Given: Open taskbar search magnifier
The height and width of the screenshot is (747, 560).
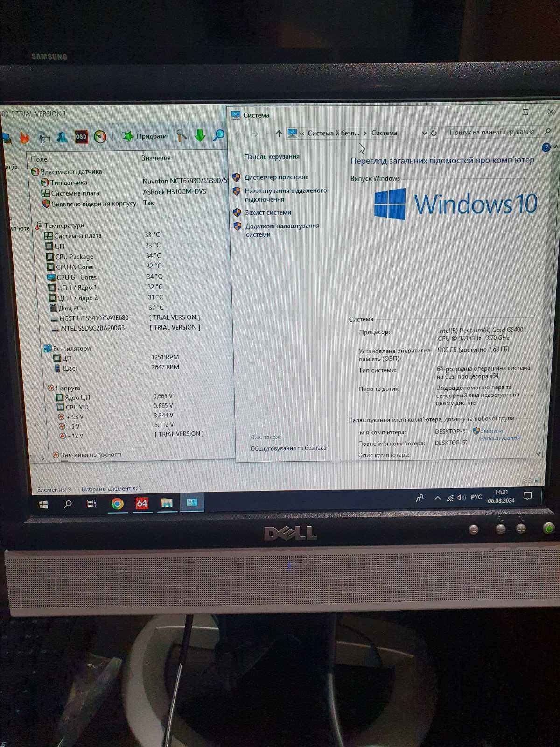Looking at the screenshot, I should coord(68,504).
